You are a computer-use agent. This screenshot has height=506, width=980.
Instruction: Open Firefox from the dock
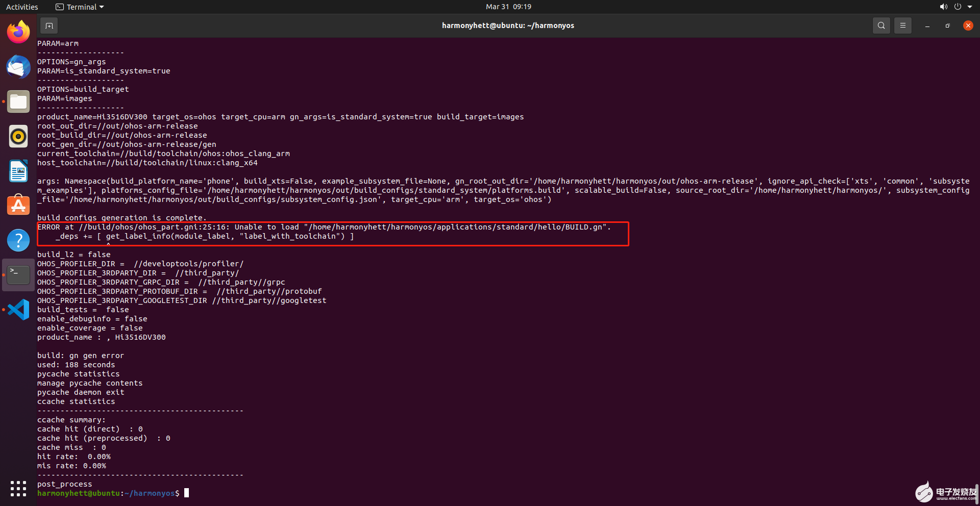(18, 32)
